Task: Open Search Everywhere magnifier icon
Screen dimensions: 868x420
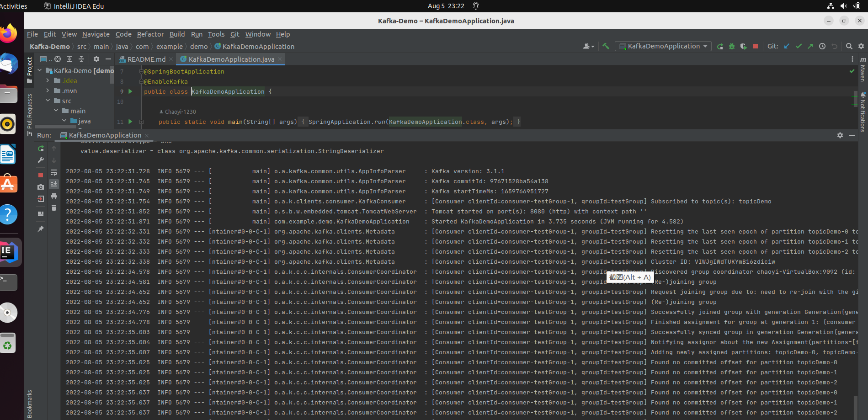Action: tap(849, 46)
